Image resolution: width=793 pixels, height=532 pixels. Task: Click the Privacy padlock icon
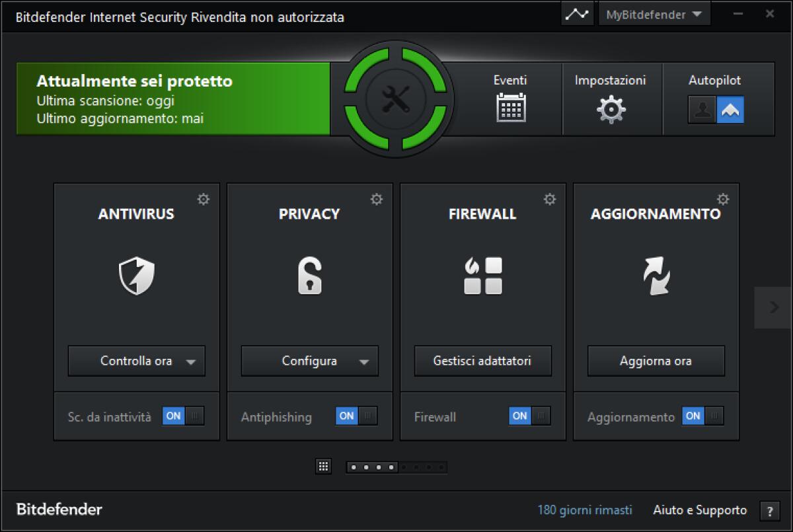click(x=309, y=274)
